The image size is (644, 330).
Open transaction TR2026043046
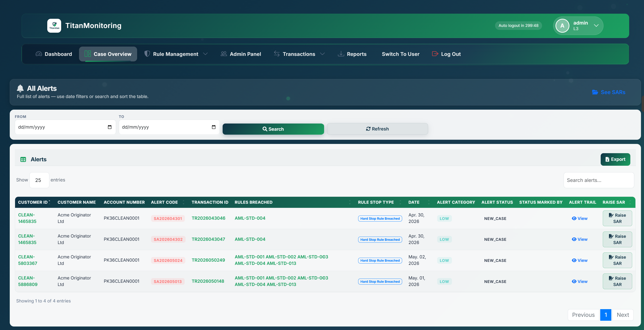(x=208, y=218)
